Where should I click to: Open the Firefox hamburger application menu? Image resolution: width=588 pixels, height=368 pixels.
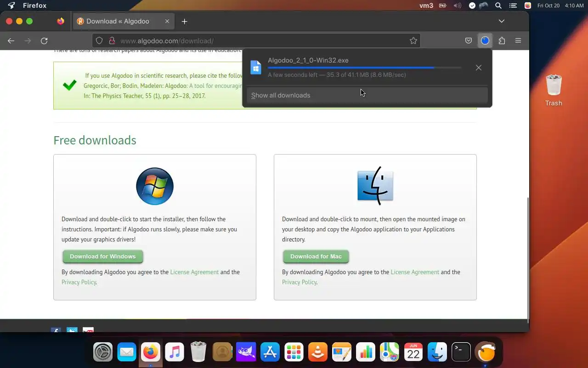pyautogui.click(x=518, y=40)
